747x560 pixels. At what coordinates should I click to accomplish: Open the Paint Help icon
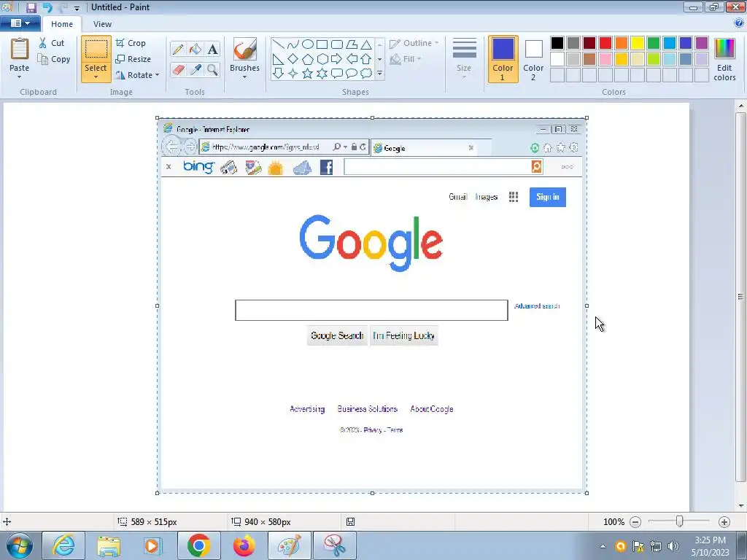[739, 23]
